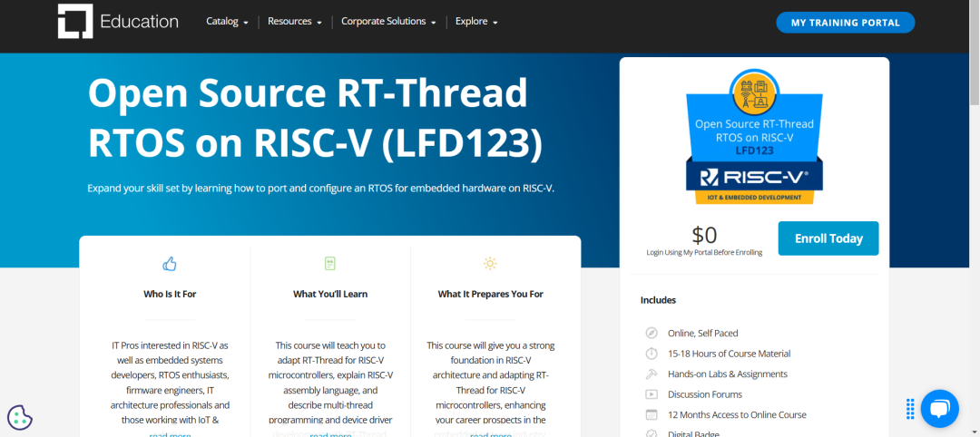Click the play icon beside Discussion Forums
Viewport: 980px width, 437px height.
[x=652, y=393]
